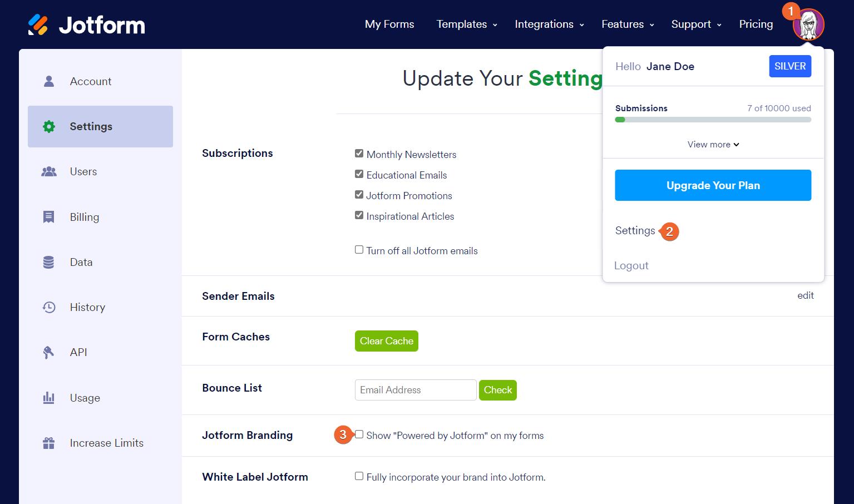Click edit link for Sender Emails

pyautogui.click(x=806, y=295)
